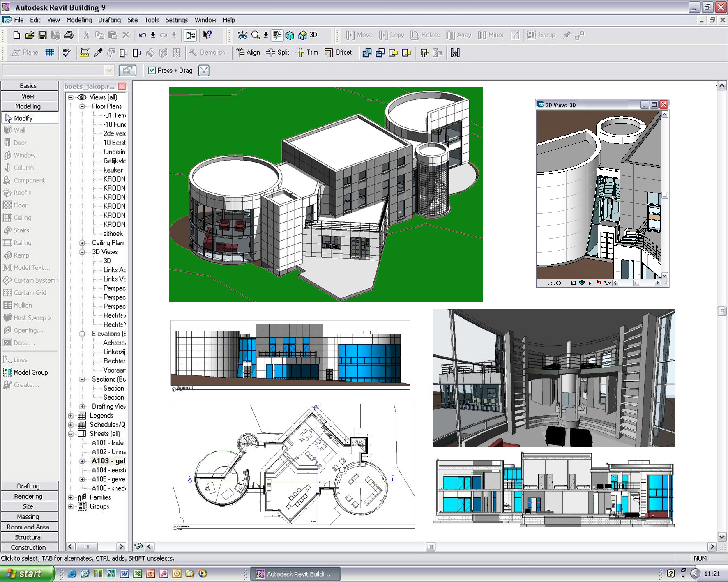The image size is (728, 582).
Task: Click the Save disk icon
Action: (x=43, y=35)
